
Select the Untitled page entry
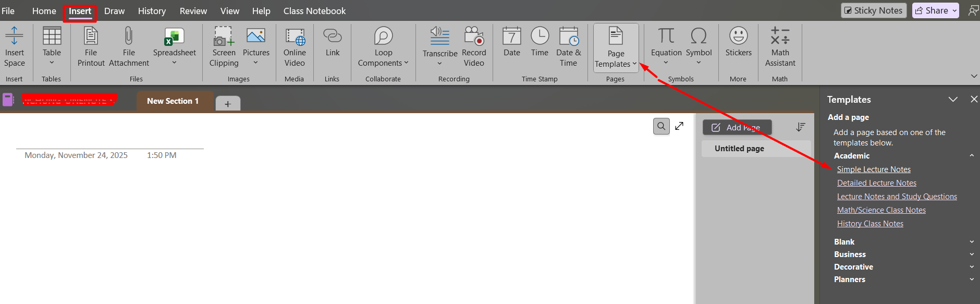pos(739,149)
